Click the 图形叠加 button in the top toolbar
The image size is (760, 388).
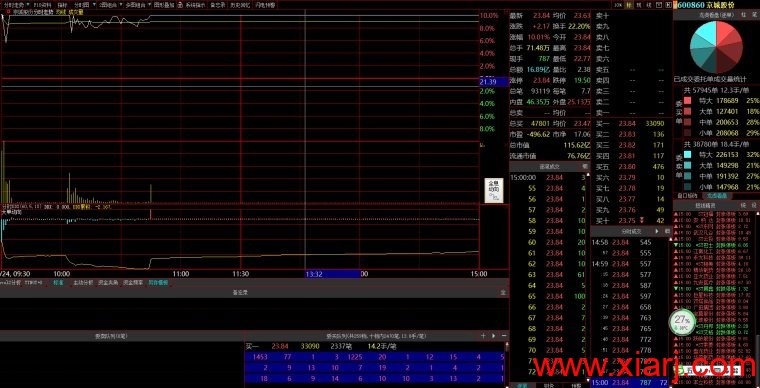(x=164, y=5)
